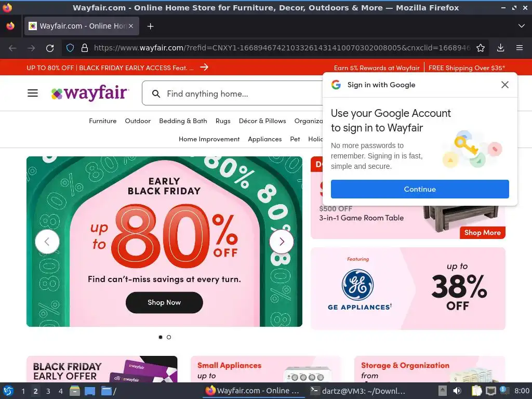Open Up to 80% Off Black Friday link
The image size is (532, 399).
coord(110,68)
